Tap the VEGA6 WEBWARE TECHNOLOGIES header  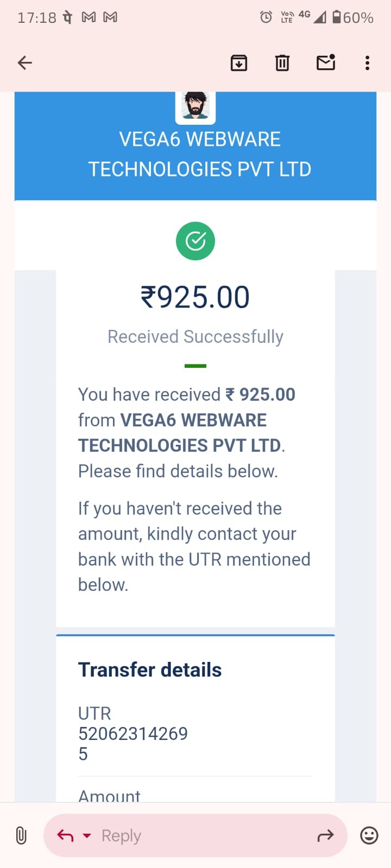pyautogui.click(x=200, y=154)
